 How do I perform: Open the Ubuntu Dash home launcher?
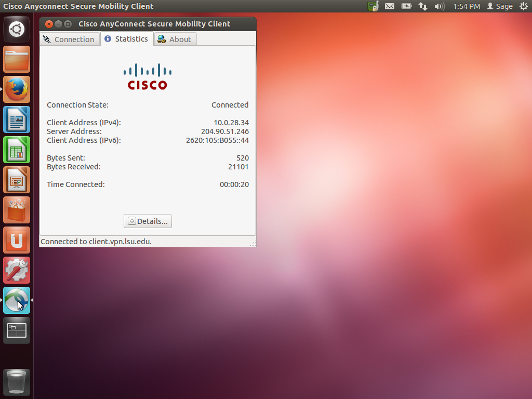click(17, 29)
